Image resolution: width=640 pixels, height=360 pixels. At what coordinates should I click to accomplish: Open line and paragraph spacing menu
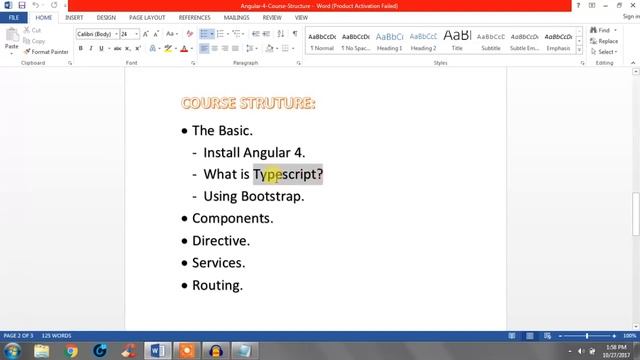(x=250, y=49)
